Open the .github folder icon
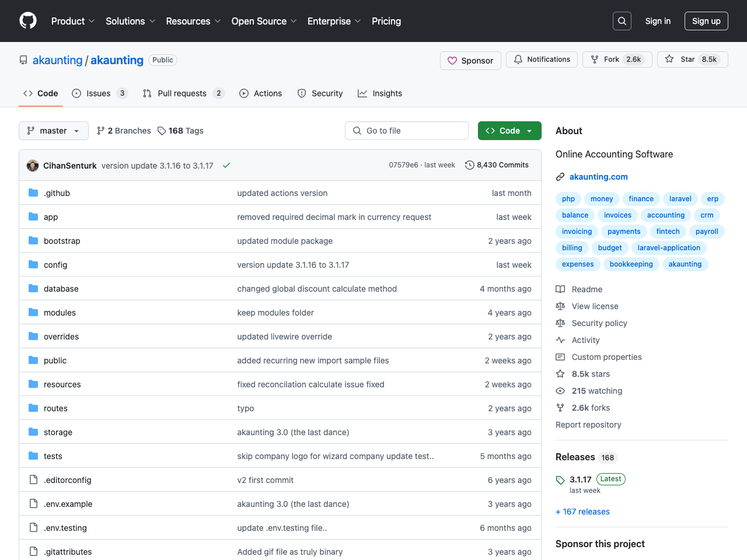747x560 pixels. pyautogui.click(x=33, y=192)
